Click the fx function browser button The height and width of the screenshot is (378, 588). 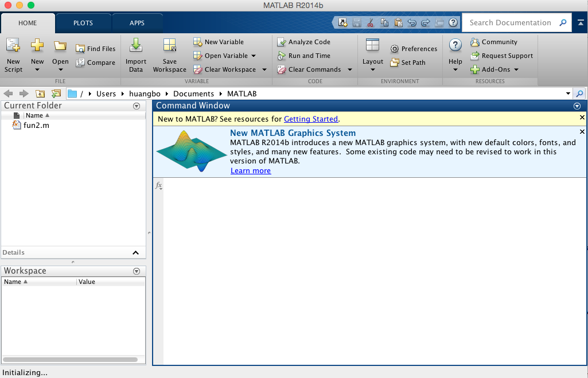coord(159,185)
